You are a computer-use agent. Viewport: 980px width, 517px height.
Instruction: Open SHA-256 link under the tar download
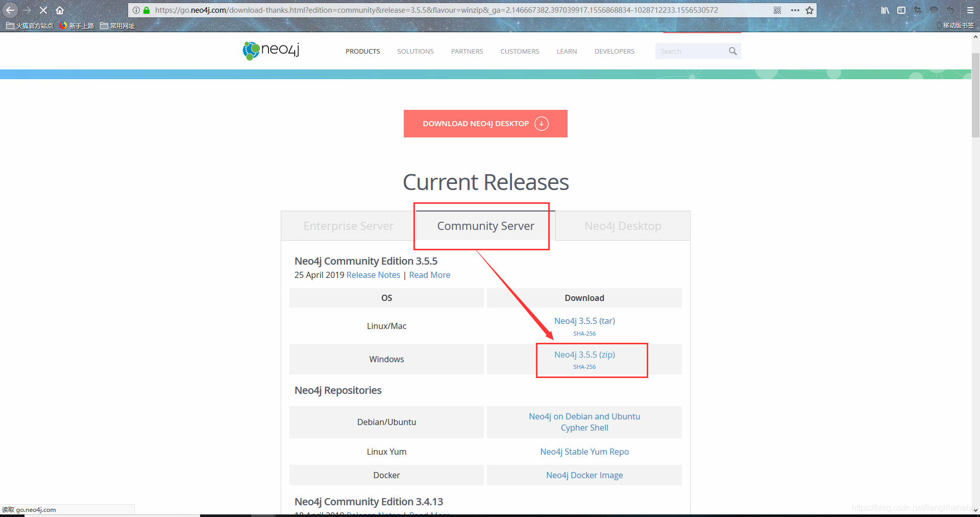(x=584, y=334)
